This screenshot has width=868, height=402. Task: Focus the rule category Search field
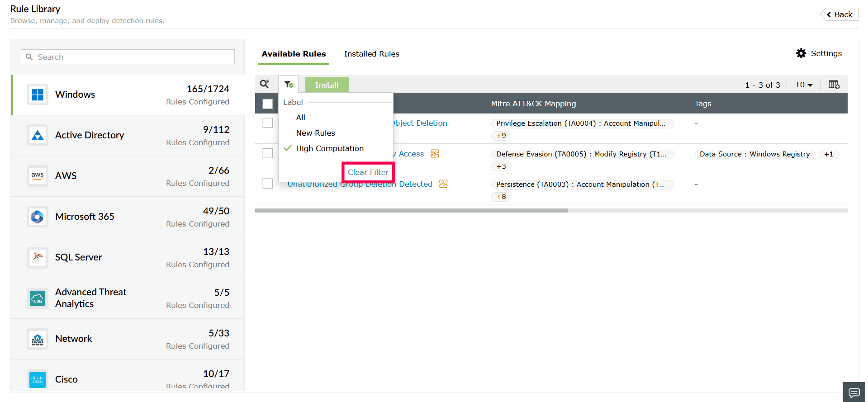point(128,57)
